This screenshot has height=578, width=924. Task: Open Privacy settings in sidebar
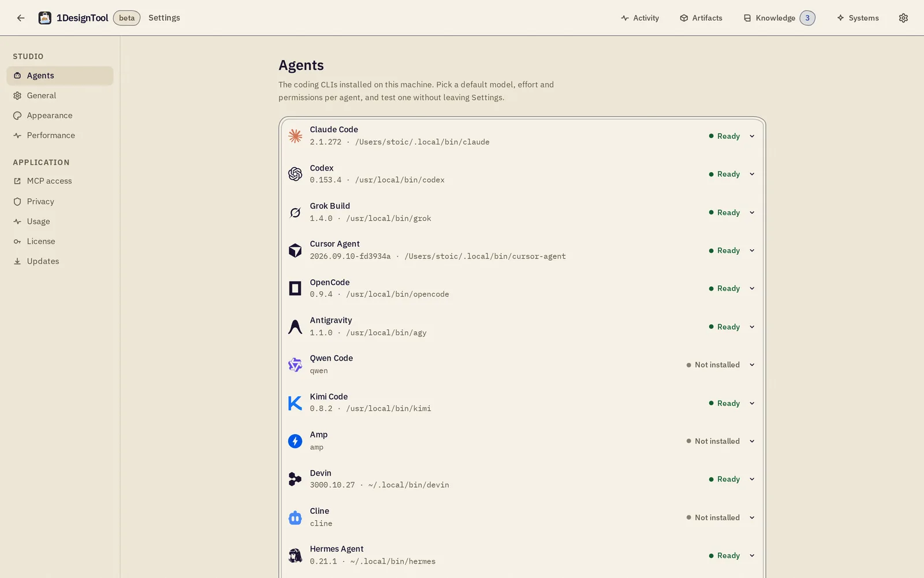point(60,202)
